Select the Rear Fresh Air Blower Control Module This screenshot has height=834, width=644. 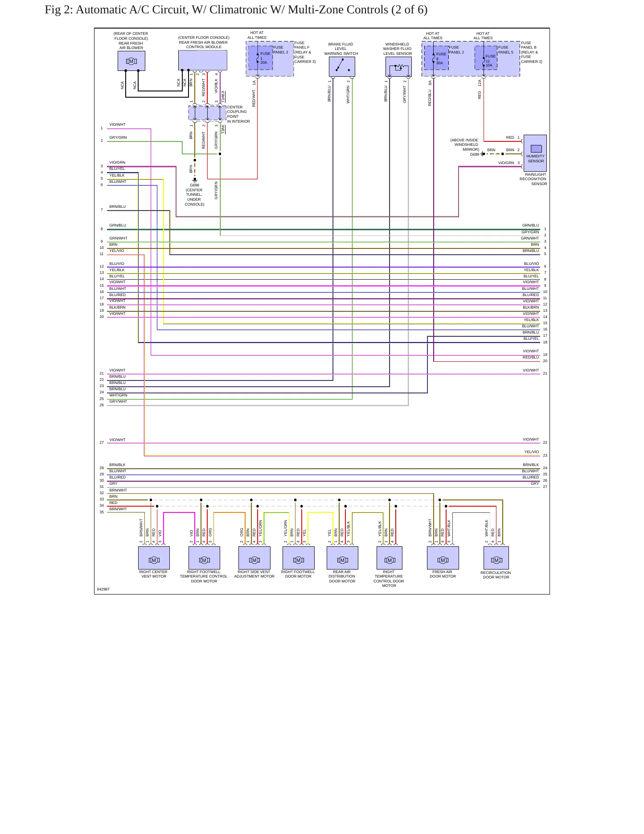203,60
